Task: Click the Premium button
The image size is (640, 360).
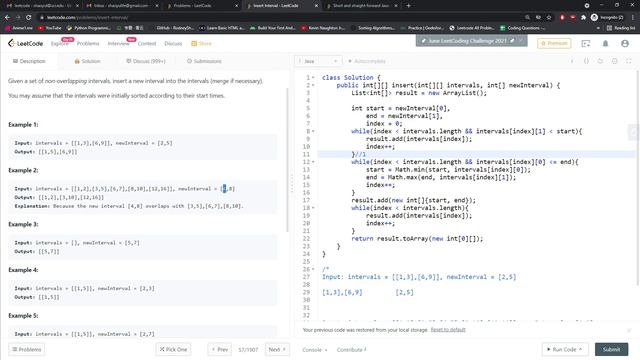Action: (554, 43)
